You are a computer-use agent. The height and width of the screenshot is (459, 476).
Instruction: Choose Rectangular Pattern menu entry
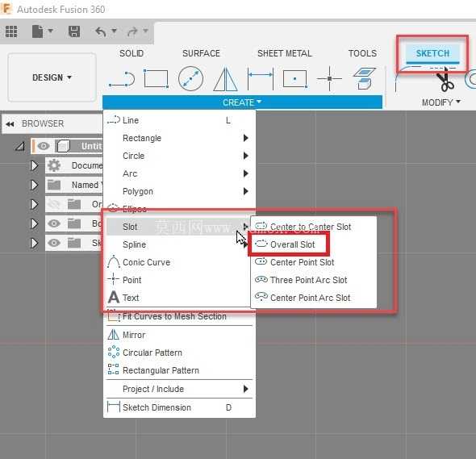point(179,370)
